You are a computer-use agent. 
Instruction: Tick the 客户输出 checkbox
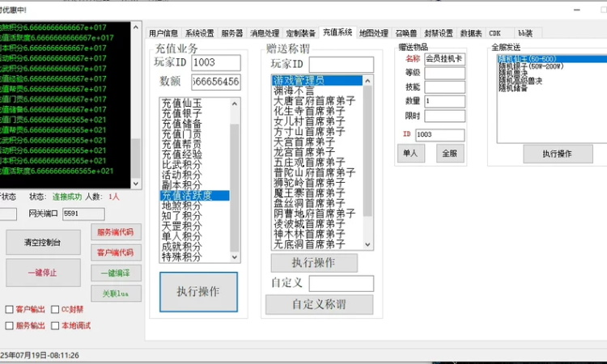coord(10,309)
